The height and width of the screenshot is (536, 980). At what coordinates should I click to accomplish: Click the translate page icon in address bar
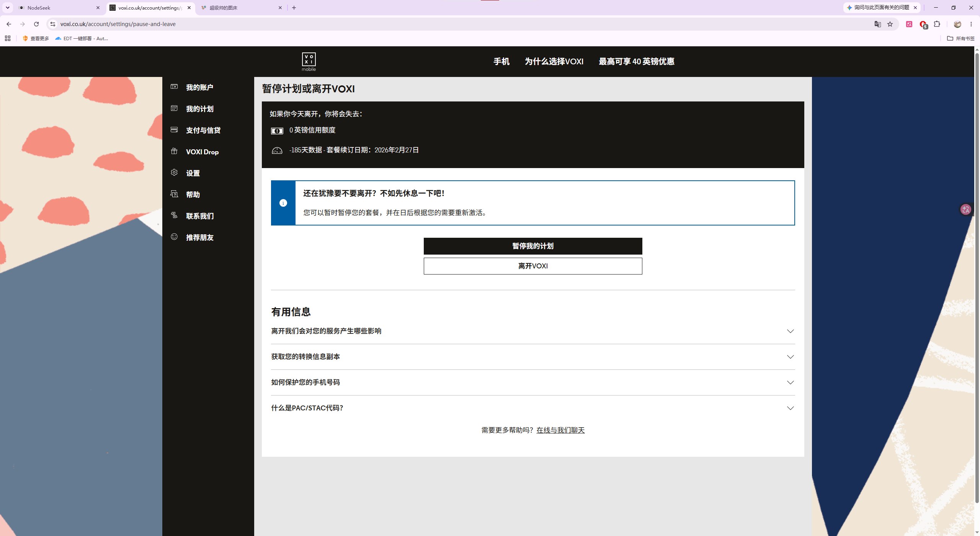[878, 24]
